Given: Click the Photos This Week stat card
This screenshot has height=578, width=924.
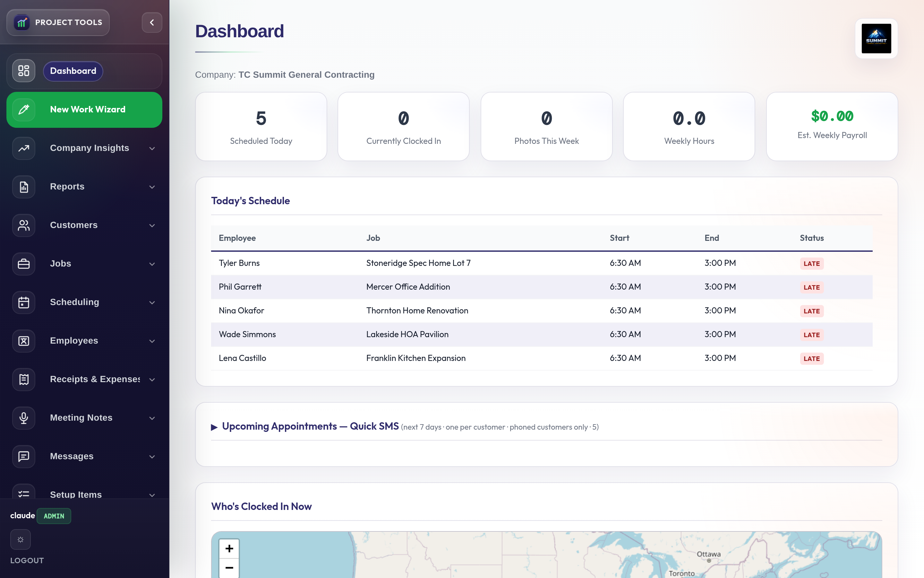Looking at the screenshot, I should pyautogui.click(x=546, y=127).
